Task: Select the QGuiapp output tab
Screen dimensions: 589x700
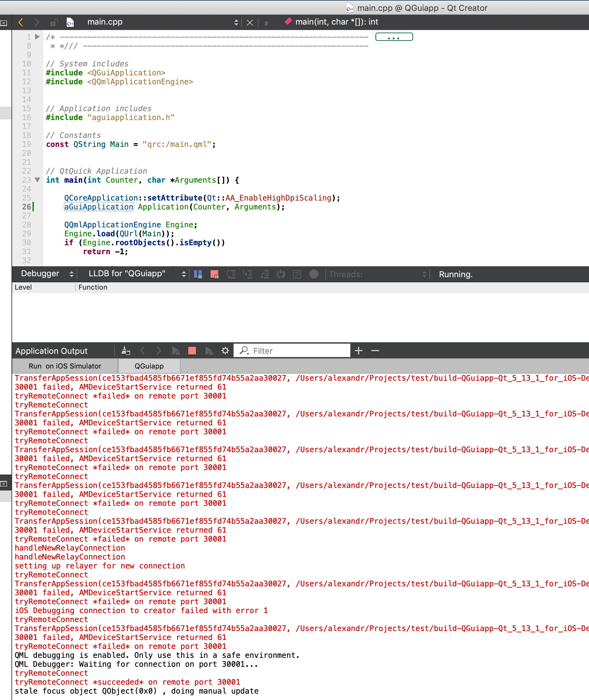Action: point(149,366)
